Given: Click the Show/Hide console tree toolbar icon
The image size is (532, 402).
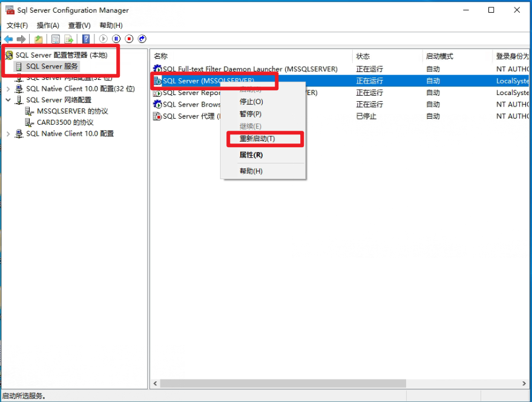Looking at the screenshot, I should [56, 39].
